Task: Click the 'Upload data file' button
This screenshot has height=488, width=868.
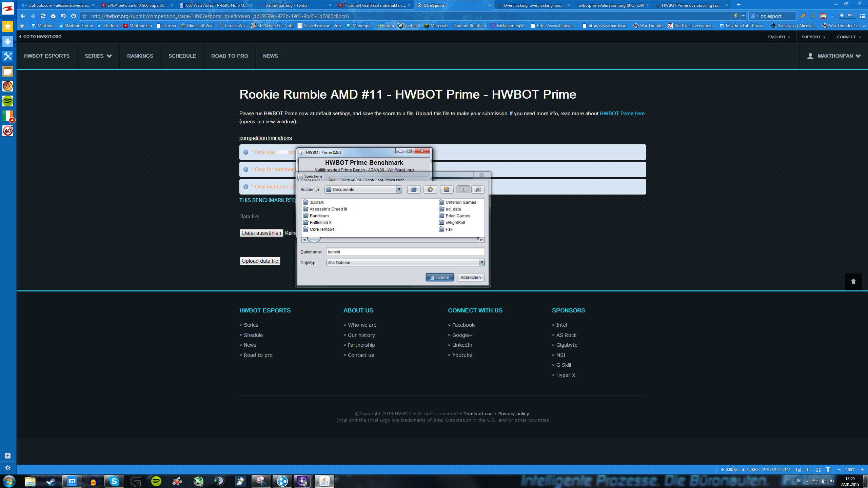Action: pos(260,261)
